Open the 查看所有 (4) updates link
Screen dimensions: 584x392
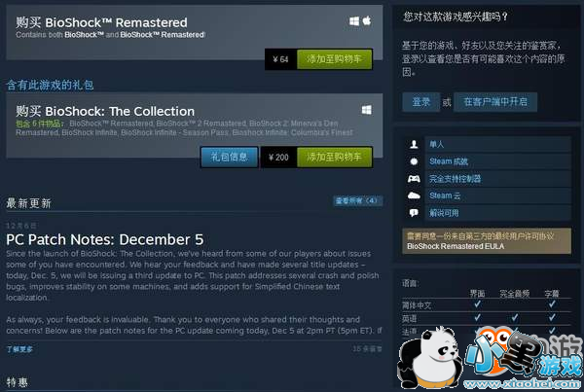click(x=357, y=201)
